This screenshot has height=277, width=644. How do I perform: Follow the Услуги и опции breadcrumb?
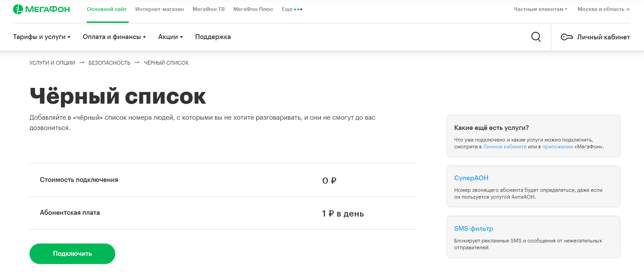(52, 63)
